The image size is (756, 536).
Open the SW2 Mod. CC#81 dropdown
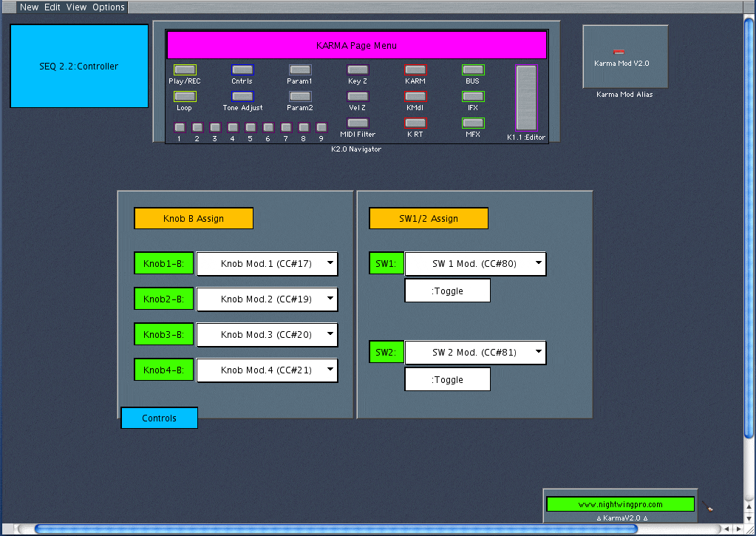(475, 353)
